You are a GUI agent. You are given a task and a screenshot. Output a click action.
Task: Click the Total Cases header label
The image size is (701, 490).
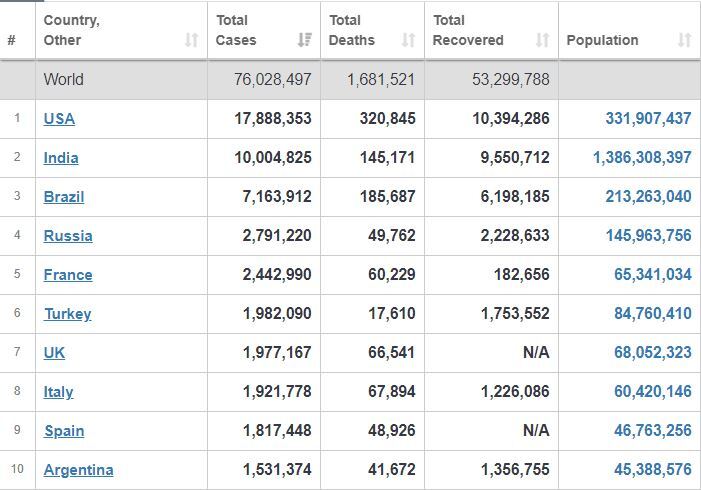click(236, 30)
